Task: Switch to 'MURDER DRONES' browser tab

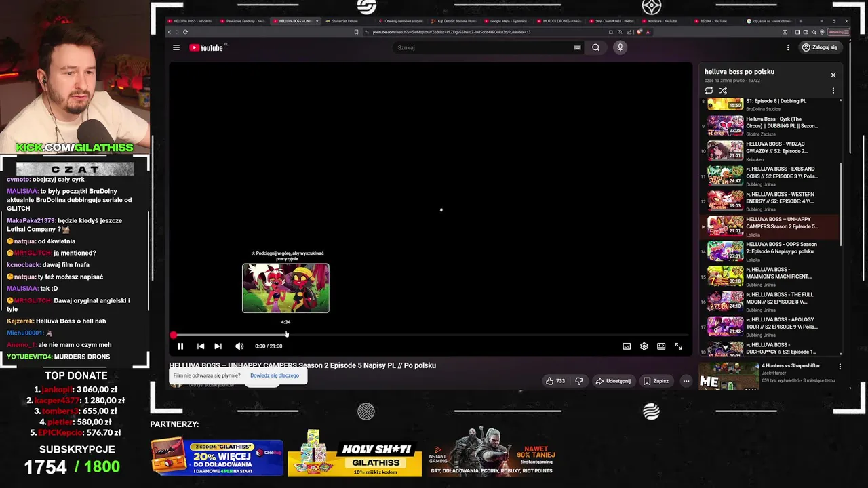Action: [558, 21]
